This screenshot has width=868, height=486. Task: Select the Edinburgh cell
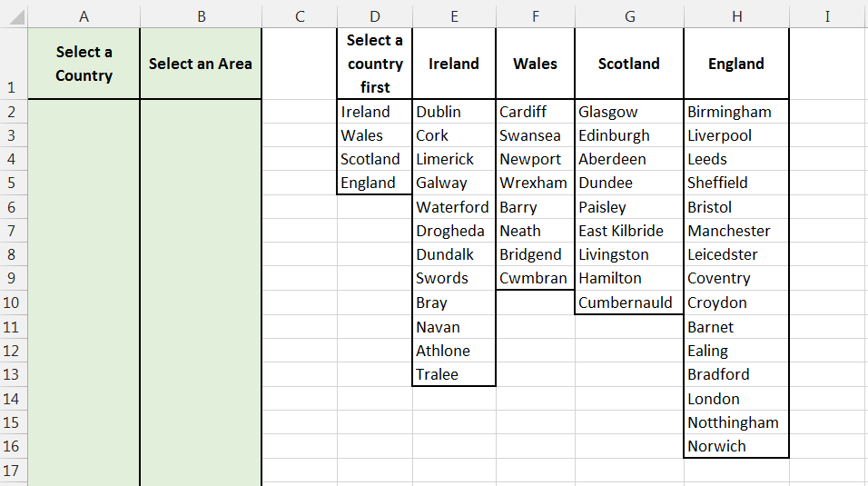(629, 135)
